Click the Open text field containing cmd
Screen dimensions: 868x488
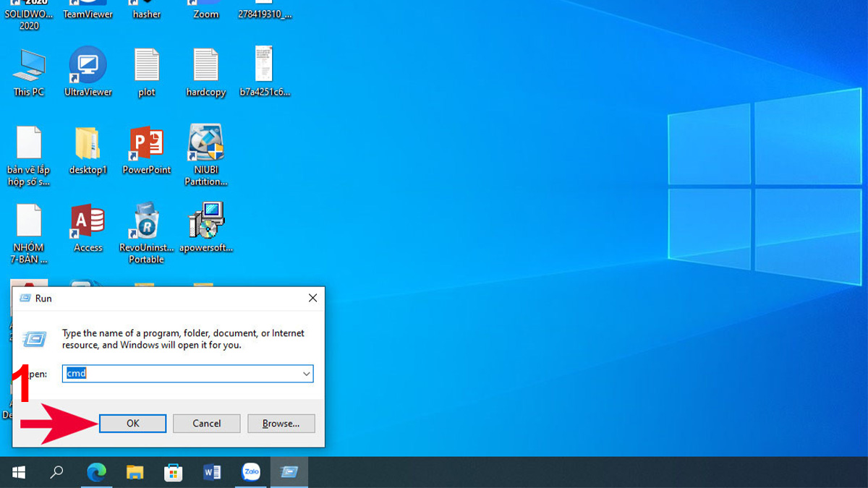(x=181, y=374)
